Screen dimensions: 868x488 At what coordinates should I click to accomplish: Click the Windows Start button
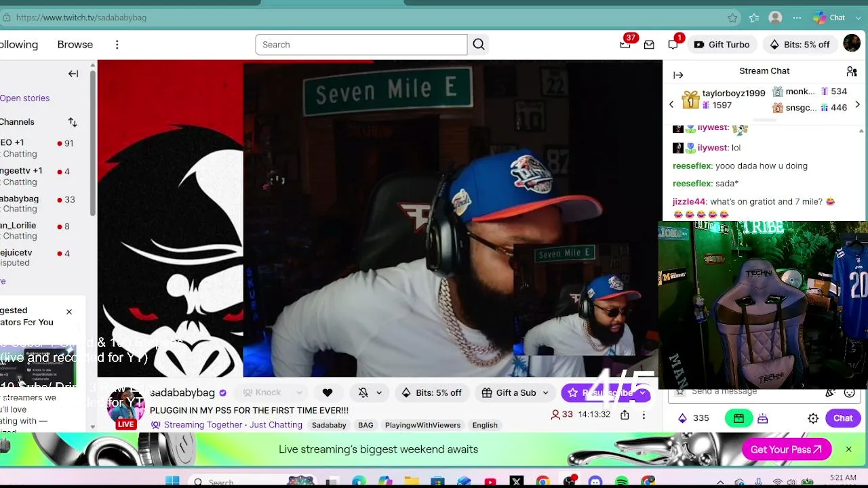click(x=172, y=482)
